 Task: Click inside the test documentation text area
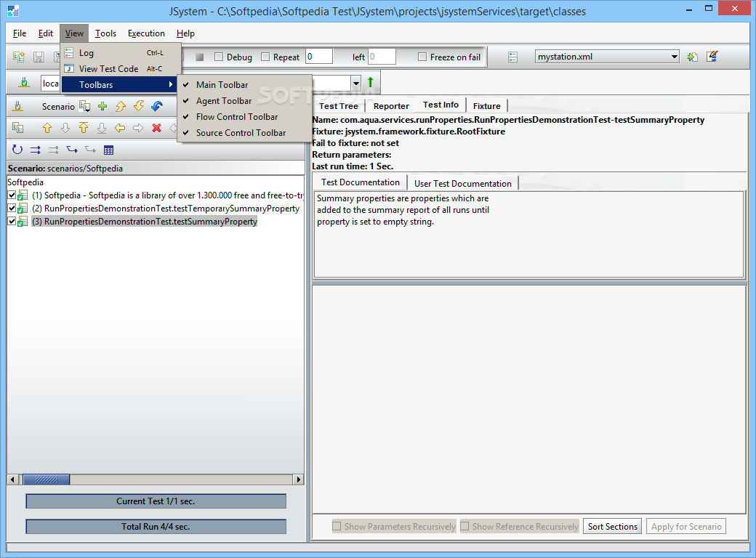pos(528,235)
